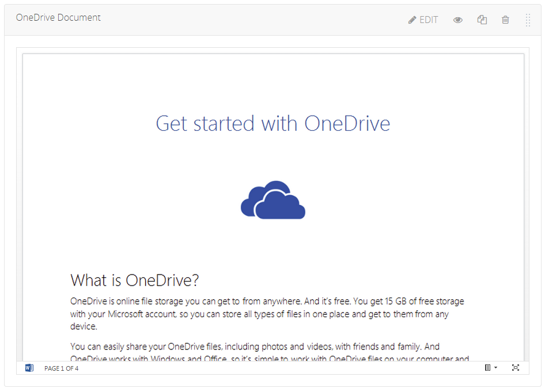Click the duplicate copy icon
The height and width of the screenshot is (392, 545).
tap(482, 20)
